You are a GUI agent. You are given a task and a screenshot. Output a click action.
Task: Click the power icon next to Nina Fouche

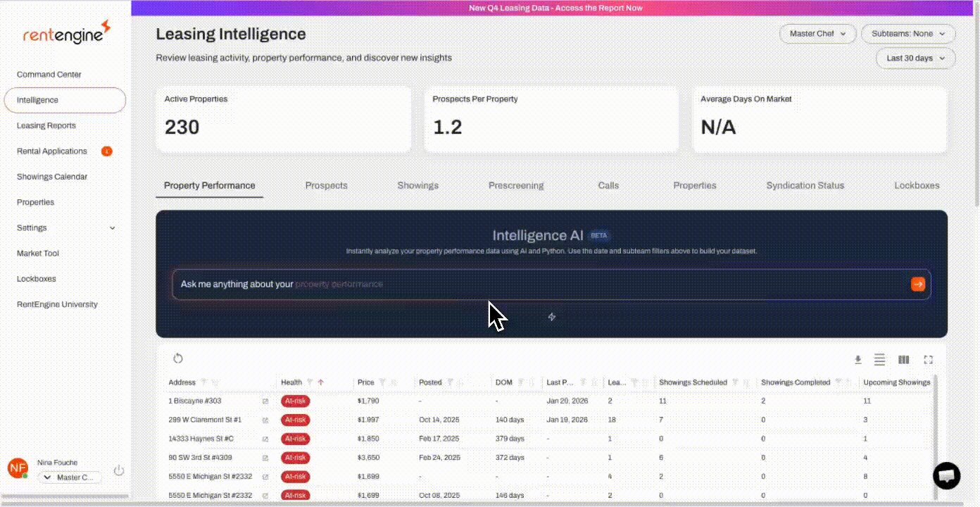119,470
